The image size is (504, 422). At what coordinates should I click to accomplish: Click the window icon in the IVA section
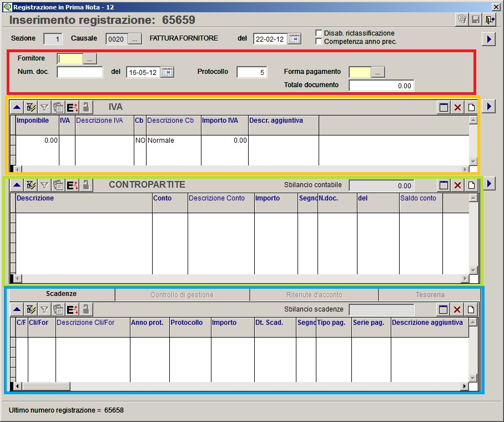[443, 107]
